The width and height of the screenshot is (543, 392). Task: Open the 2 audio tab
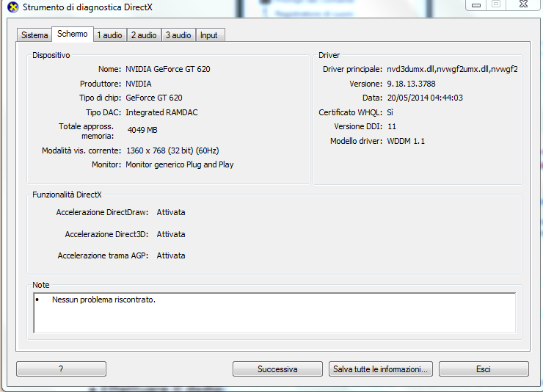point(144,35)
